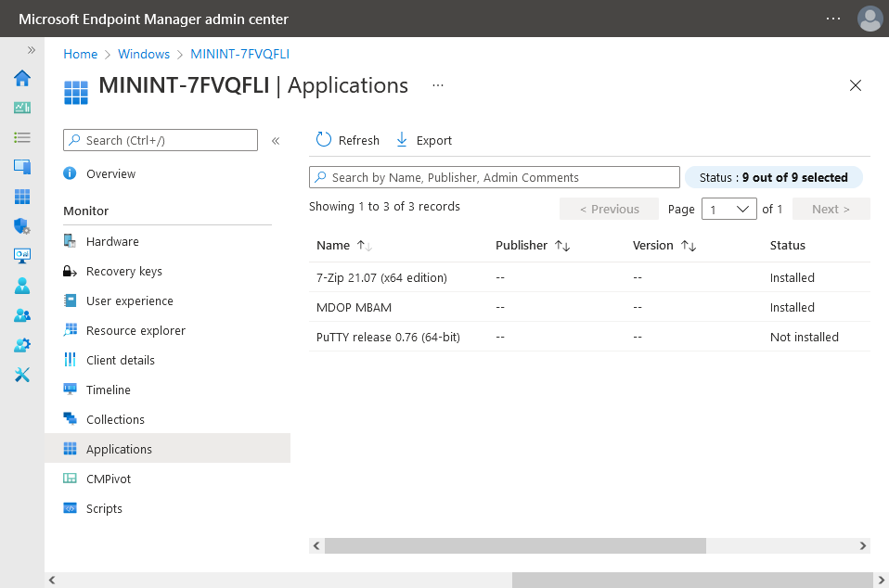Click the page bottom scrollbar left arrow
Image resolution: width=889 pixels, height=588 pixels.
[52, 580]
